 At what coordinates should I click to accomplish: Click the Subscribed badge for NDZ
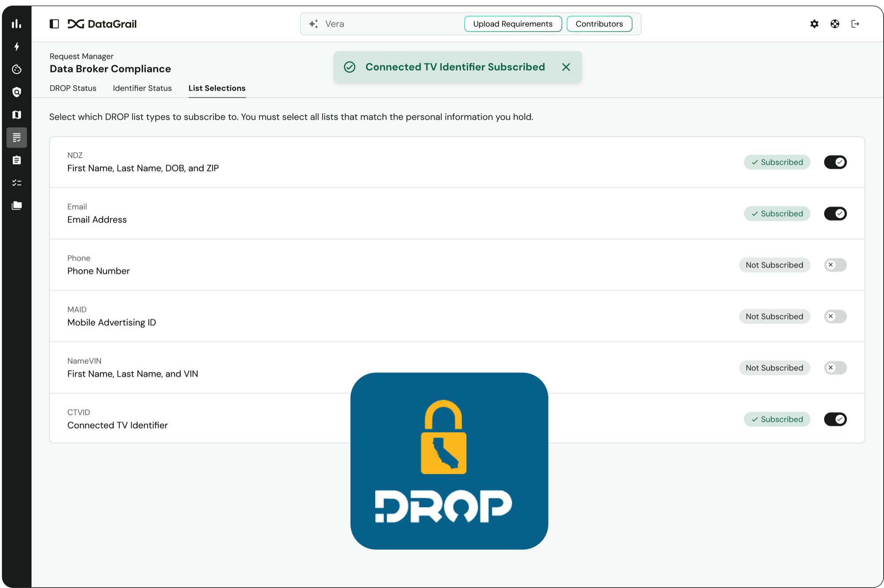[x=777, y=162]
